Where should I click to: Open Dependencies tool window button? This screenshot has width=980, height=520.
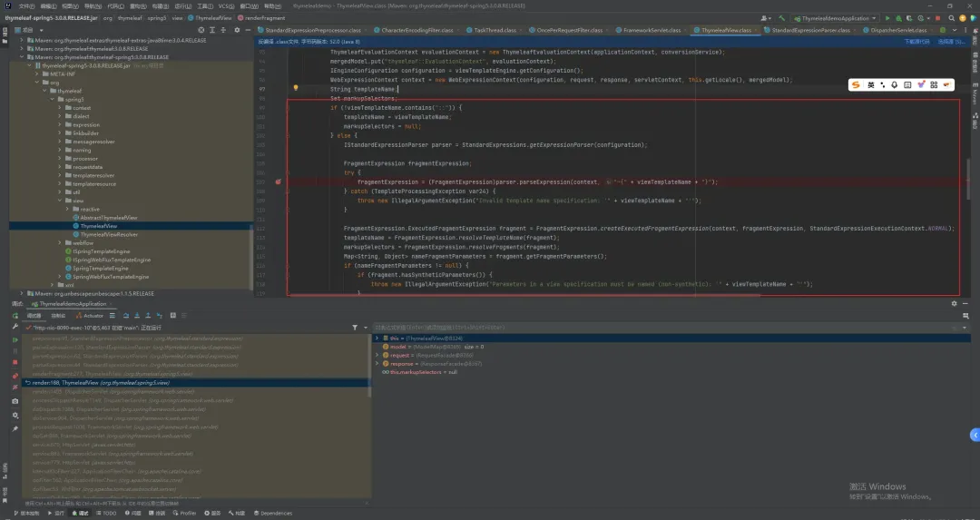point(272,513)
